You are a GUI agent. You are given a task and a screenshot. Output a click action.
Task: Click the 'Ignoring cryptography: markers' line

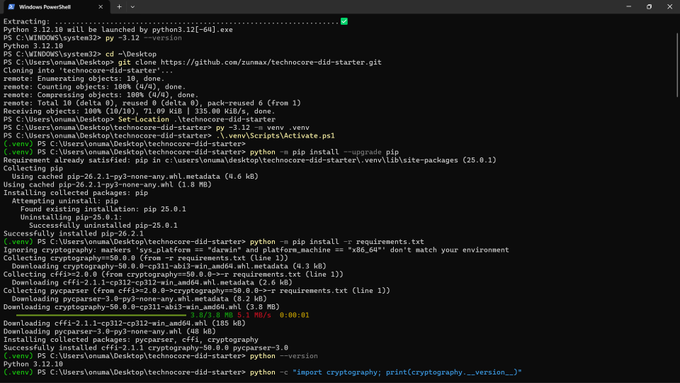point(256,250)
